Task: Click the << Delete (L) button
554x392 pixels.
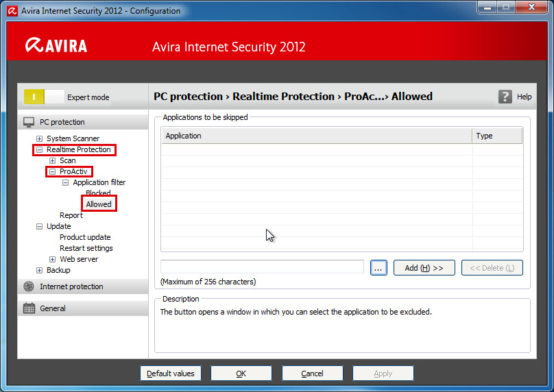Action: click(492, 268)
